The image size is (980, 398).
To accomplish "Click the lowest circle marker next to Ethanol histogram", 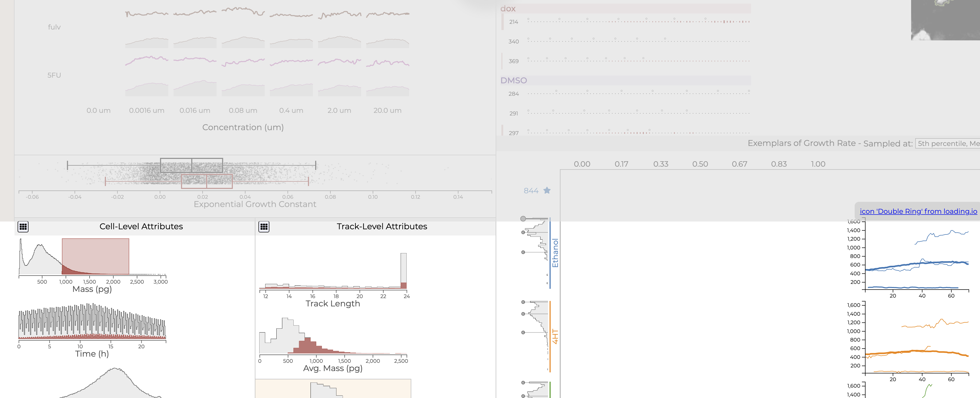I will point(523,252).
